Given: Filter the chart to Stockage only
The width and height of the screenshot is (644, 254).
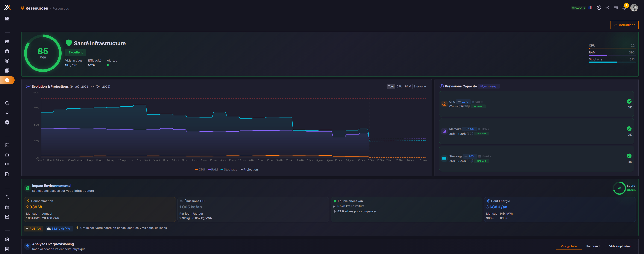Looking at the screenshot, I should 420,86.
